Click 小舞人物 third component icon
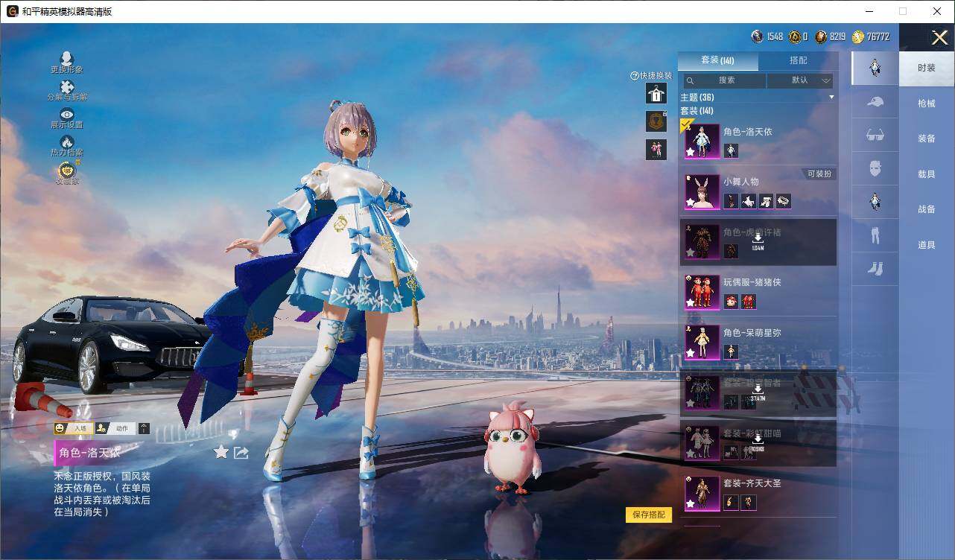The height and width of the screenshot is (560, 955). click(766, 201)
